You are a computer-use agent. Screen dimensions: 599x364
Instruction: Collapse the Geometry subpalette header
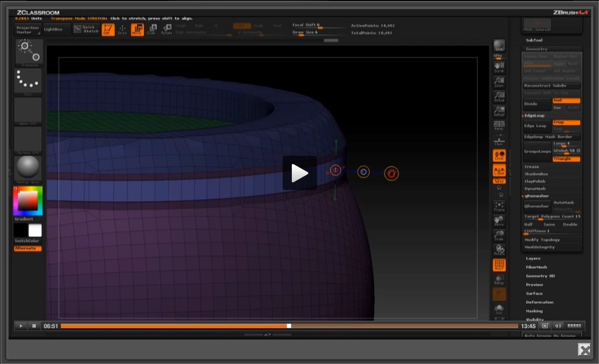(x=536, y=49)
